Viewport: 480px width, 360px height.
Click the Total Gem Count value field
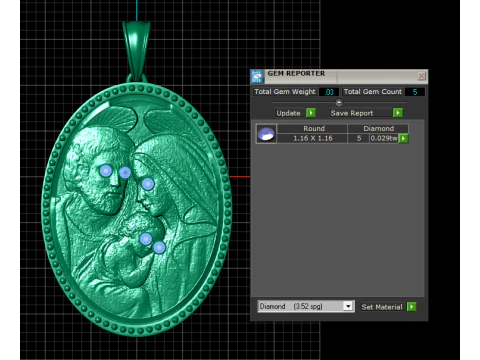pos(415,92)
